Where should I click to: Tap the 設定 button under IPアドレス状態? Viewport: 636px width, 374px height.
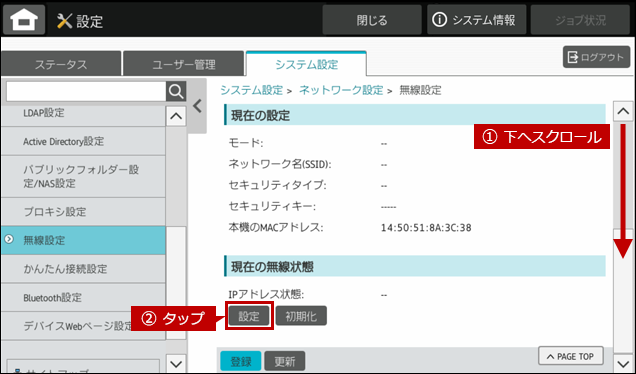[249, 316]
